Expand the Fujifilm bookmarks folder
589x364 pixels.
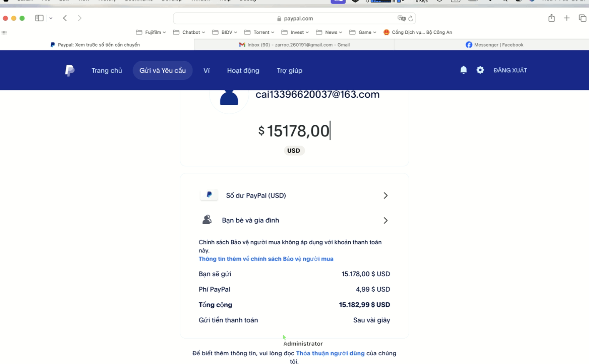(x=151, y=32)
